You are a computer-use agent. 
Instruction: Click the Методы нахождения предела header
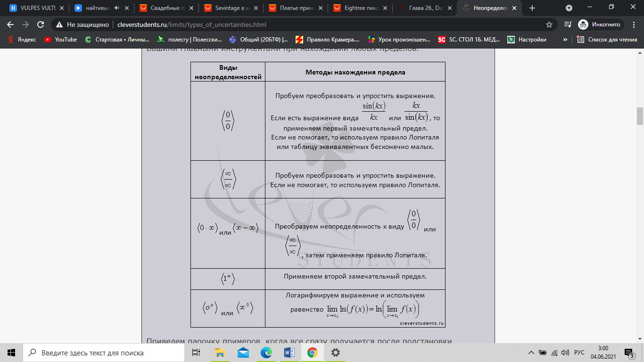tap(355, 72)
